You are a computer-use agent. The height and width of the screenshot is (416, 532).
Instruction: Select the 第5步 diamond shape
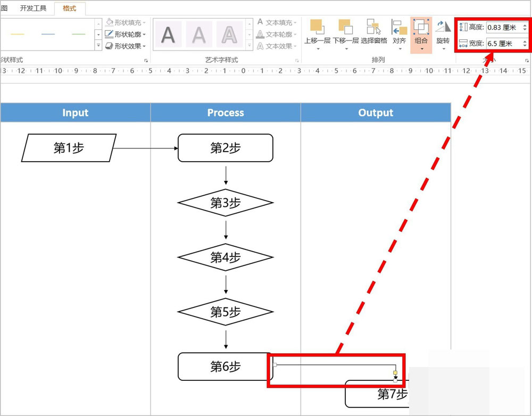(226, 312)
